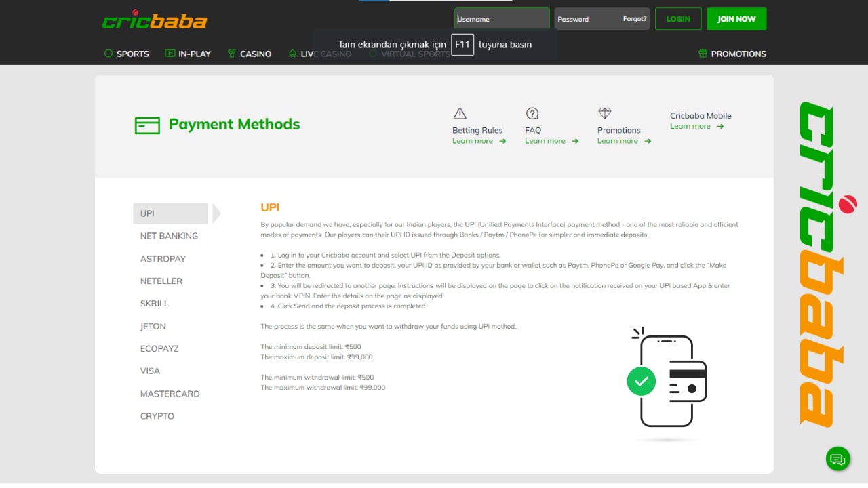Select the Crypto payment tab
Screen dimensions: 868x488
click(x=157, y=416)
